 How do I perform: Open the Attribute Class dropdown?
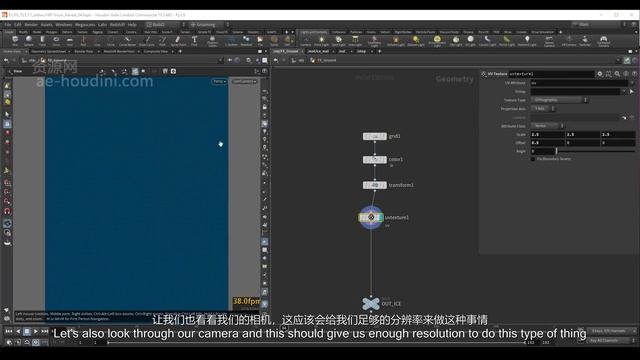point(547,126)
